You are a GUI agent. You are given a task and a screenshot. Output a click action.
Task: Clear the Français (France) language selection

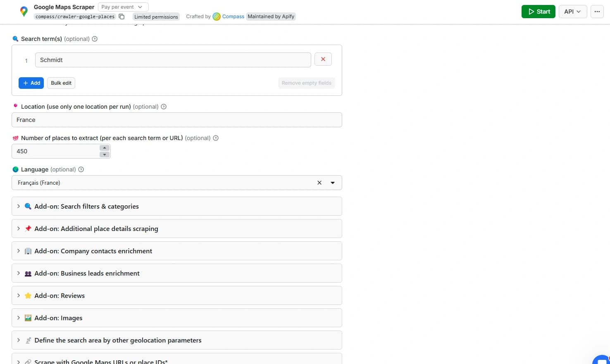point(319,182)
